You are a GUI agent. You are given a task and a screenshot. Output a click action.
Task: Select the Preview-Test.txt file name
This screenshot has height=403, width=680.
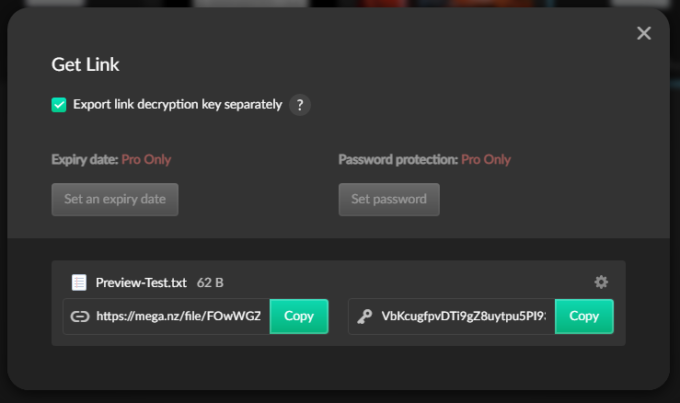[x=140, y=283]
